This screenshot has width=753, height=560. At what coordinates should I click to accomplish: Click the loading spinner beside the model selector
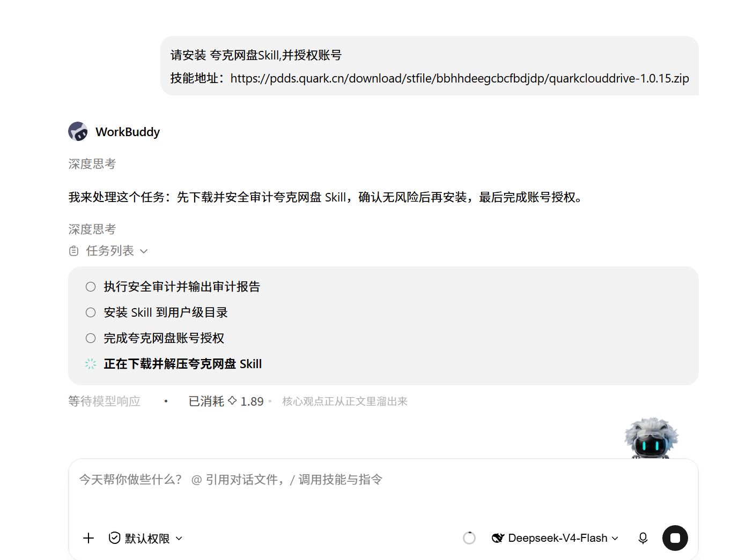[469, 538]
